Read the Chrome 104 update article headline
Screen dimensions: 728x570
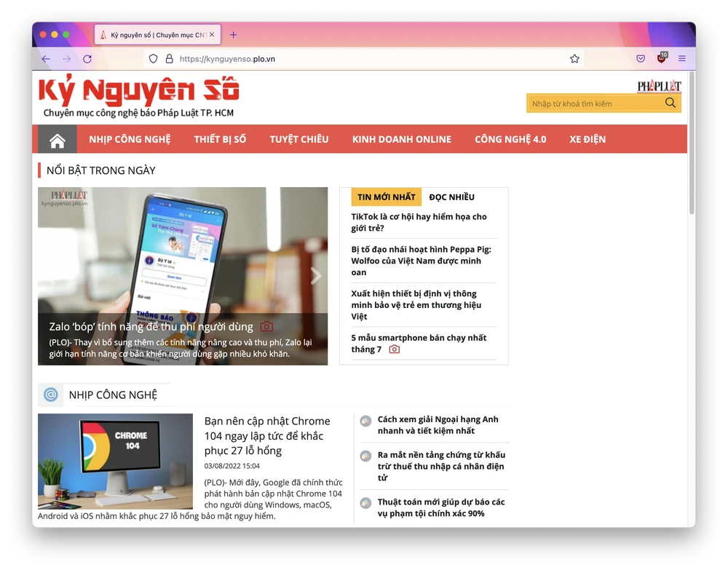point(267,435)
